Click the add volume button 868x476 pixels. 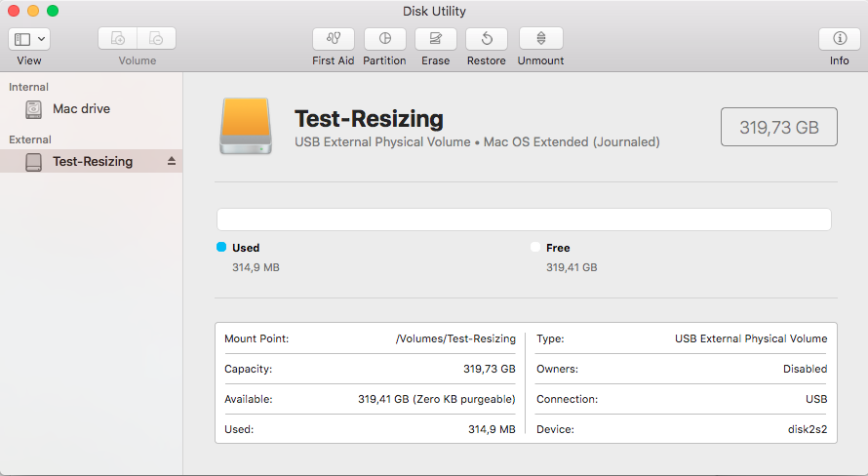118,39
